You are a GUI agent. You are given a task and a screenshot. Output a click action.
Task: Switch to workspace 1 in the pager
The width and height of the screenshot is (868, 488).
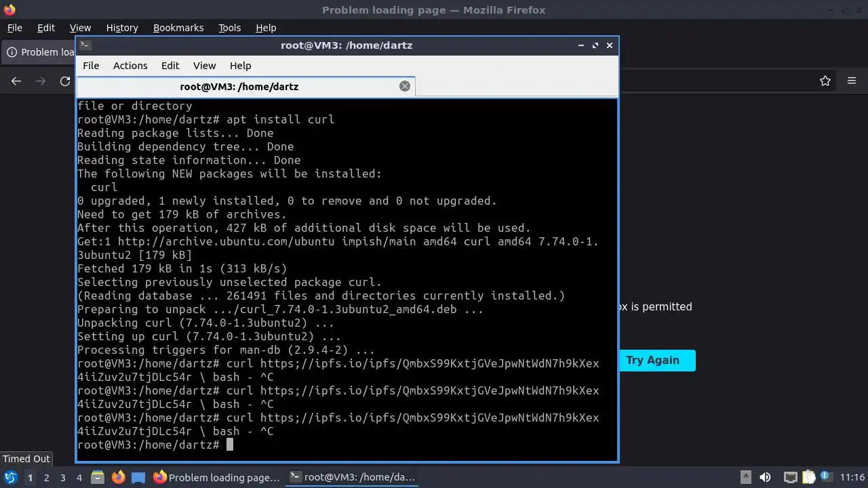pos(30,478)
